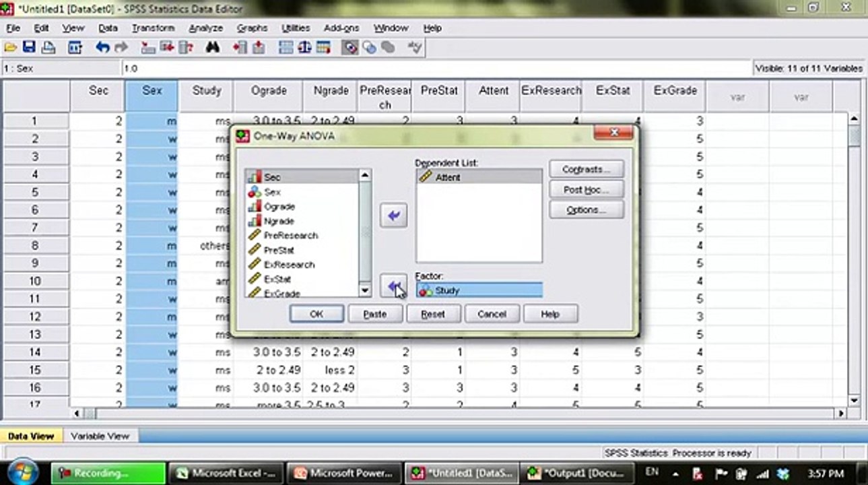This screenshot has height=485, width=868.
Task: Select Sex in the variable list
Action: pyautogui.click(x=302, y=192)
